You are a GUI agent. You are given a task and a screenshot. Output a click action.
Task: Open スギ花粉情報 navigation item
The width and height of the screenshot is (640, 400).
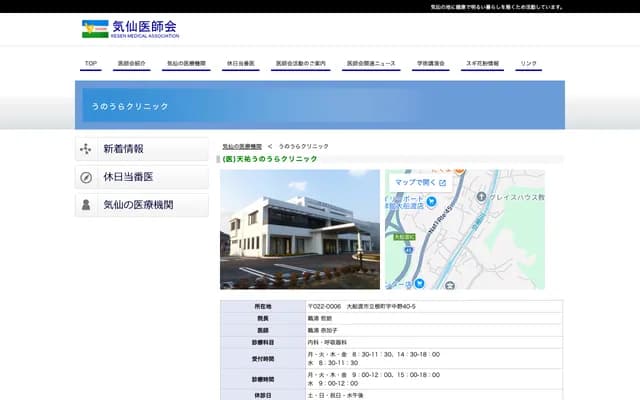pyautogui.click(x=483, y=64)
